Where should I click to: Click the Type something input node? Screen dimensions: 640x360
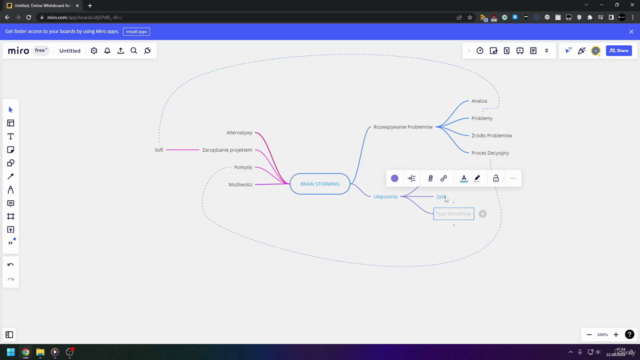[453, 213]
